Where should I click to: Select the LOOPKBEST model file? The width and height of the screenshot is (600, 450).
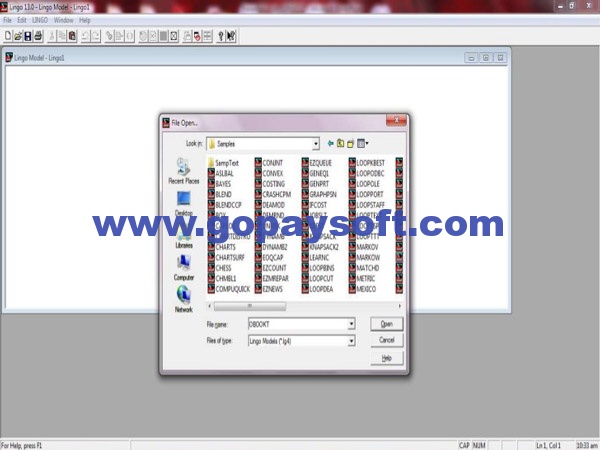[x=367, y=163]
